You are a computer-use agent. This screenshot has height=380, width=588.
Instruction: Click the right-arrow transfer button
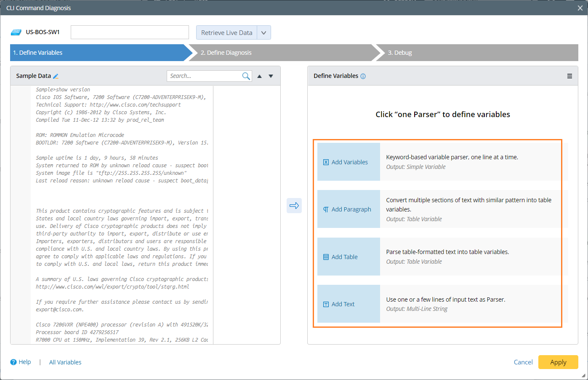tap(294, 206)
